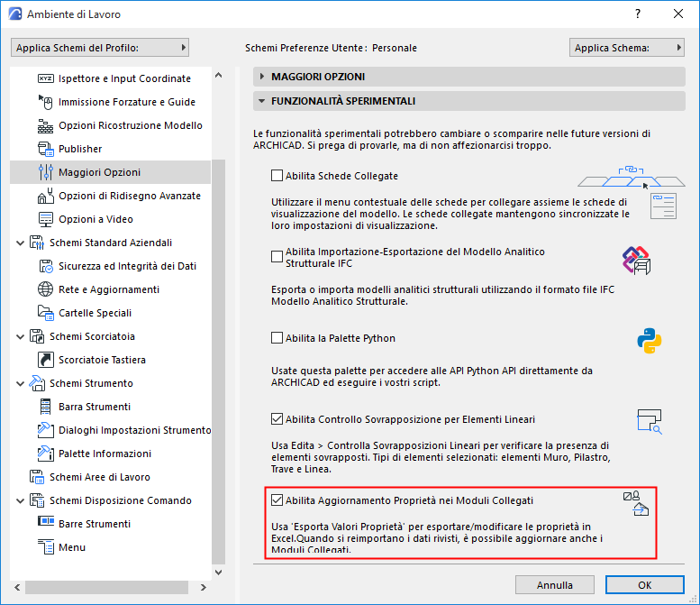Viewport: 700px width, 605px height.
Task: Click Schemi Preferenze Utente: Personale label
Action: click(x=331, y=48)
